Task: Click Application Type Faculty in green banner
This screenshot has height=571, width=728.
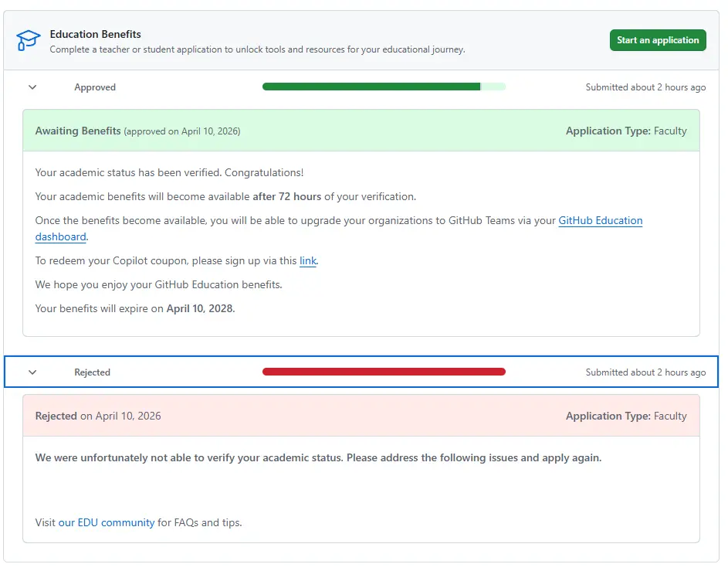Action: coord(626,131)
